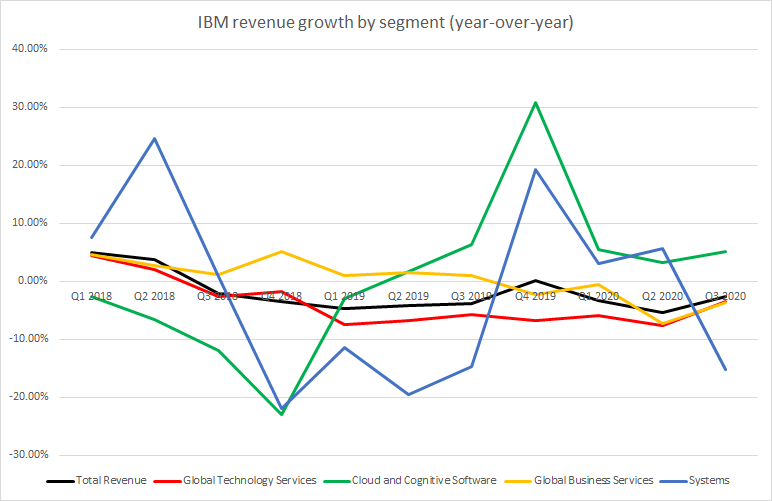
Task: Select the Cloud and Cognitive Software legend entry
Action: (x=410, y=480)
